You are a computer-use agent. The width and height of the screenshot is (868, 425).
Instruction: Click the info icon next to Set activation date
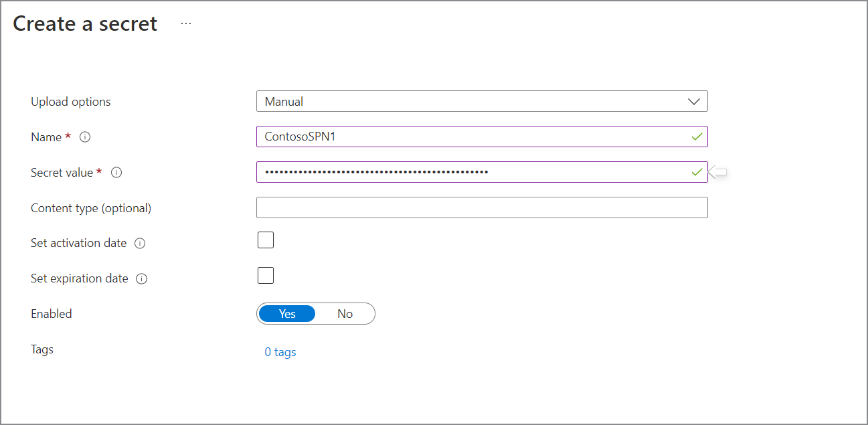click(x=139, y=243)
